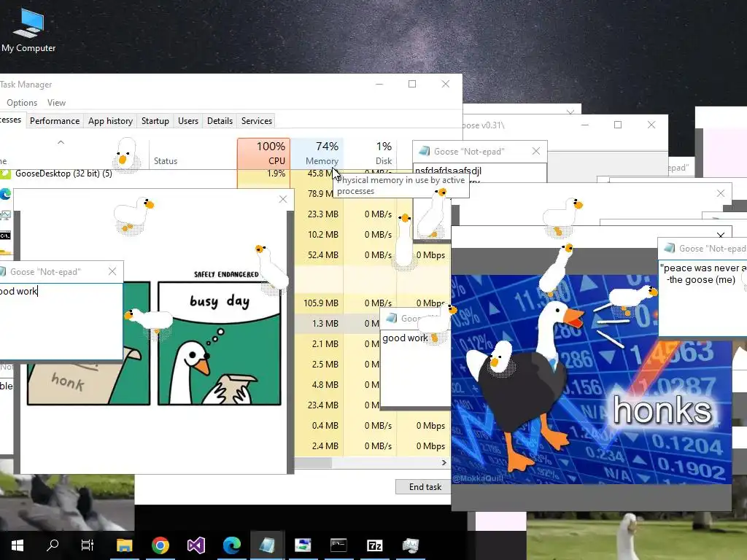The image size is (747, 560).
Task: Open File Explorer from the taskbar
Action: click(x=125, y=545)
